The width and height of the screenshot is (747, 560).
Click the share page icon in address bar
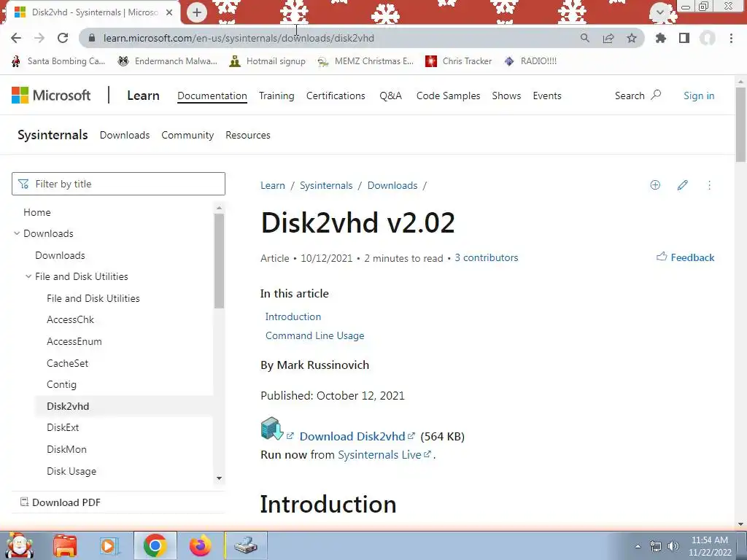point(608,38)
